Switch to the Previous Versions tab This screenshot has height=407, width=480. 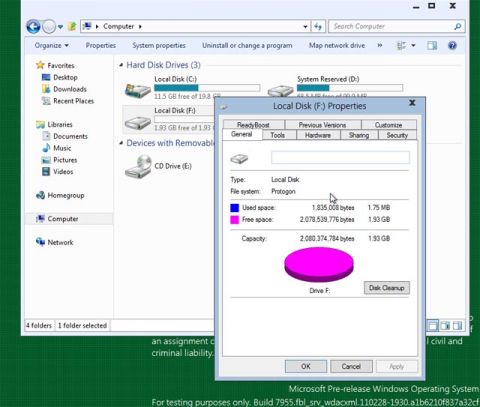coord(322,125)
